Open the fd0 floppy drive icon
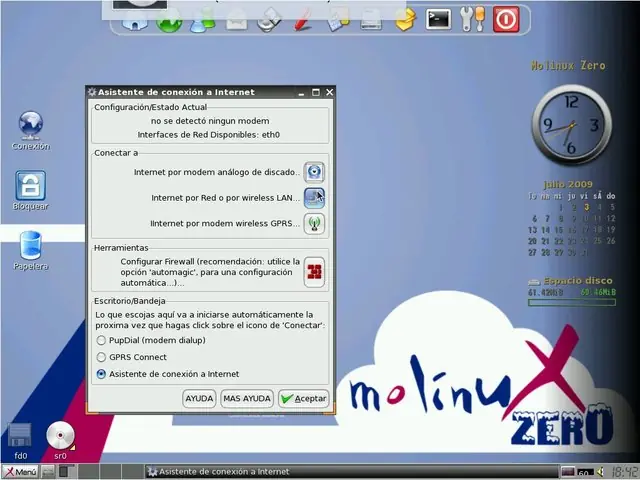Image resolution: width=640 pixels, height=480 pixels. (20, 441)
